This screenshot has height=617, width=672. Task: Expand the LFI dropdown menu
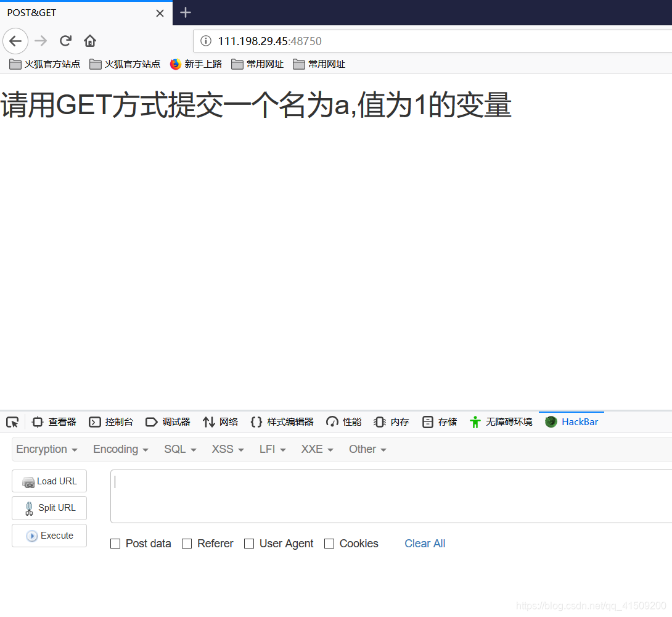click(x=272, y=449)
